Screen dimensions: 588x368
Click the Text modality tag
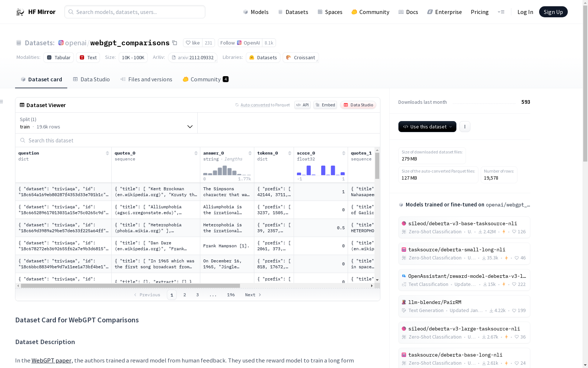pyautogui.click(x=88, y=57)
